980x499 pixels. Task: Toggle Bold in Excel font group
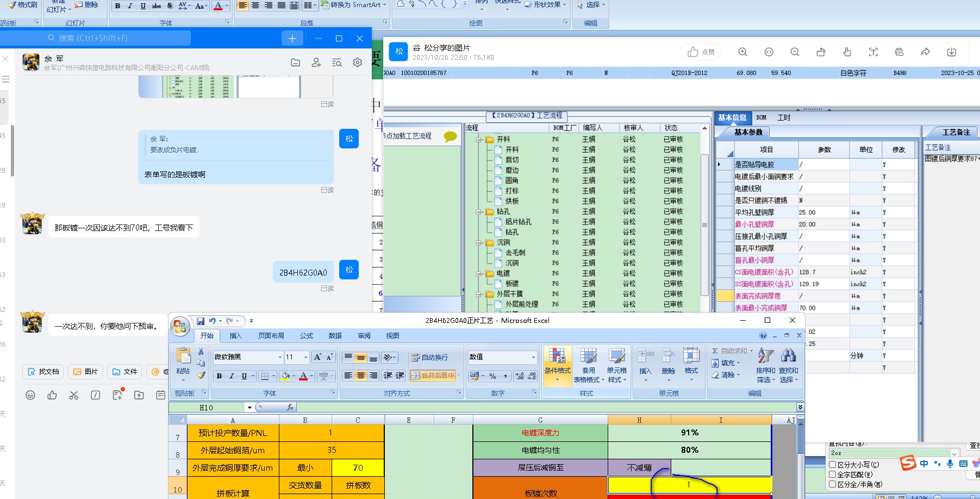click(x=219, y=376)
